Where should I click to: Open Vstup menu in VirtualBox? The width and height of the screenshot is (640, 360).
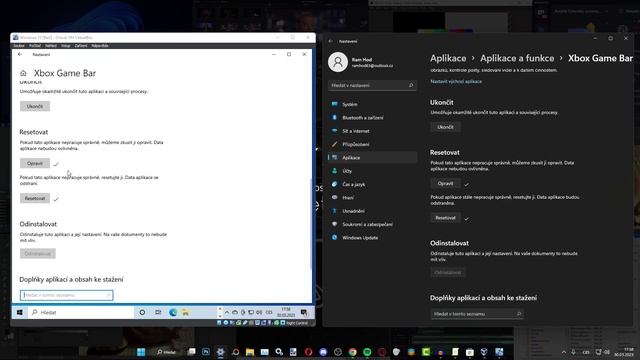click(66, 46)
